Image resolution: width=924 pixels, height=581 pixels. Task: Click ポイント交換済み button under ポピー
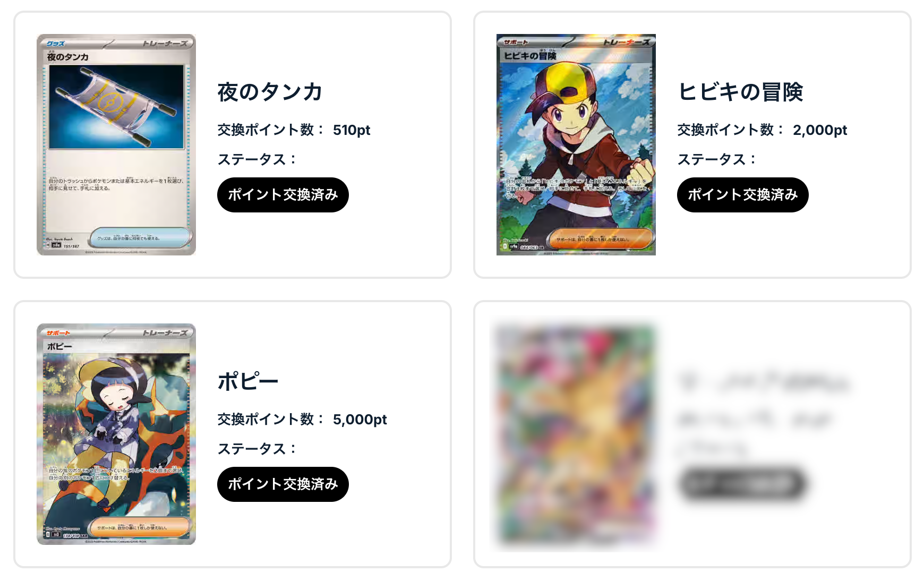point(283,484)
